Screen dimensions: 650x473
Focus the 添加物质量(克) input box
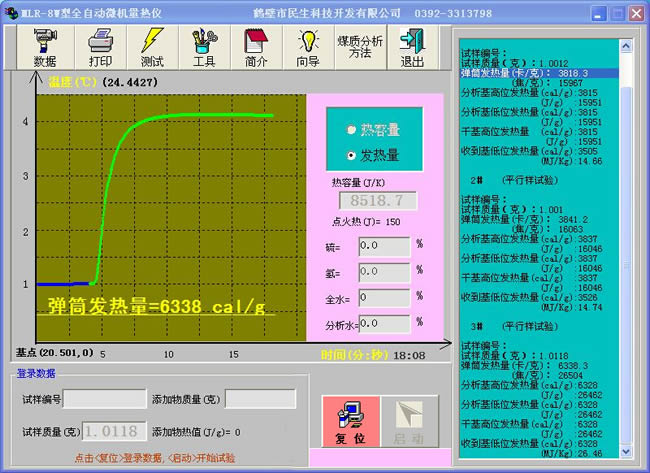[x=260, y=399]
